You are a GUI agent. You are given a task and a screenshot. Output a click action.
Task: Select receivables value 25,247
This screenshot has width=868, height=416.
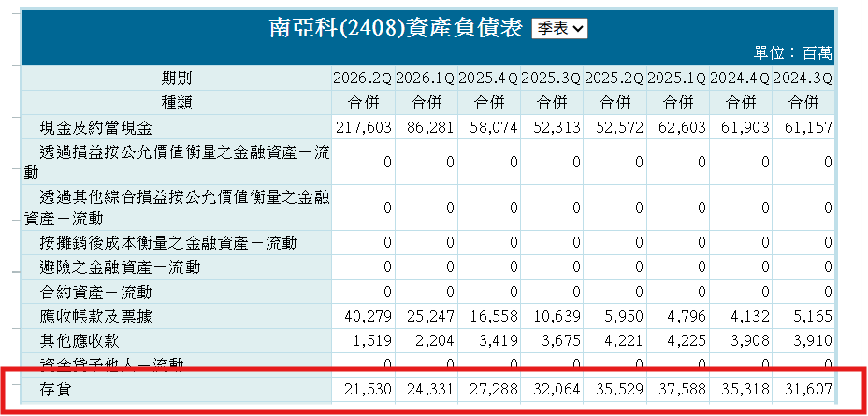[430, 316]
